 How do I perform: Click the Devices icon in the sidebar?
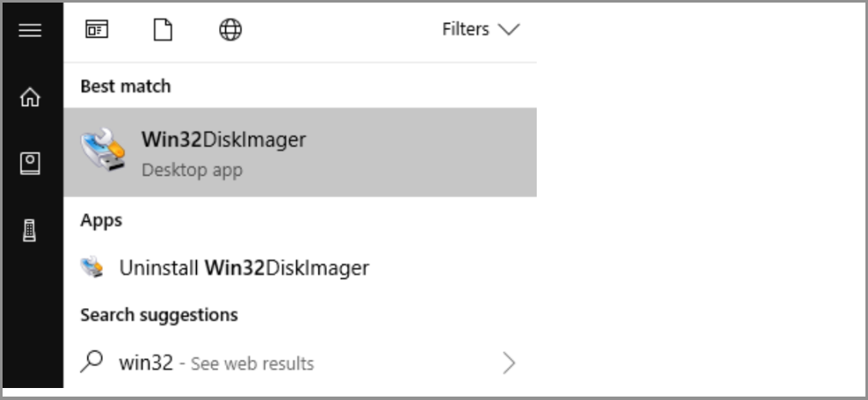(x=30, y=230)
